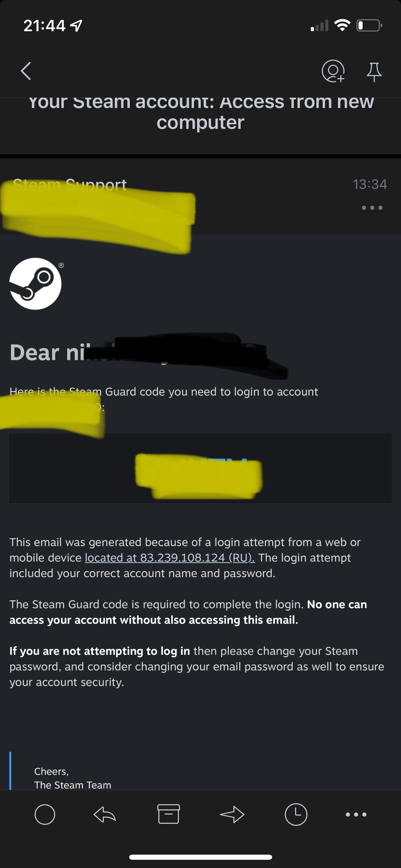This screenshot has height=868, width=401.
Task: Tap the home indicator bar at the bottom
Action: pos(200,857)
